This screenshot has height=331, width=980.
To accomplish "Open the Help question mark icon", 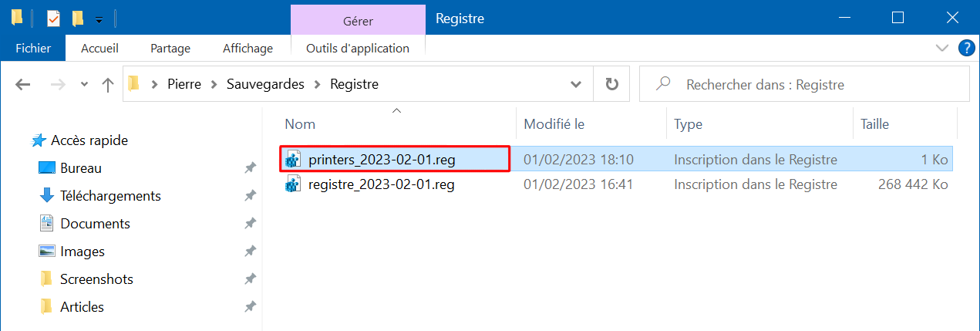I will [x=966, y=48].
